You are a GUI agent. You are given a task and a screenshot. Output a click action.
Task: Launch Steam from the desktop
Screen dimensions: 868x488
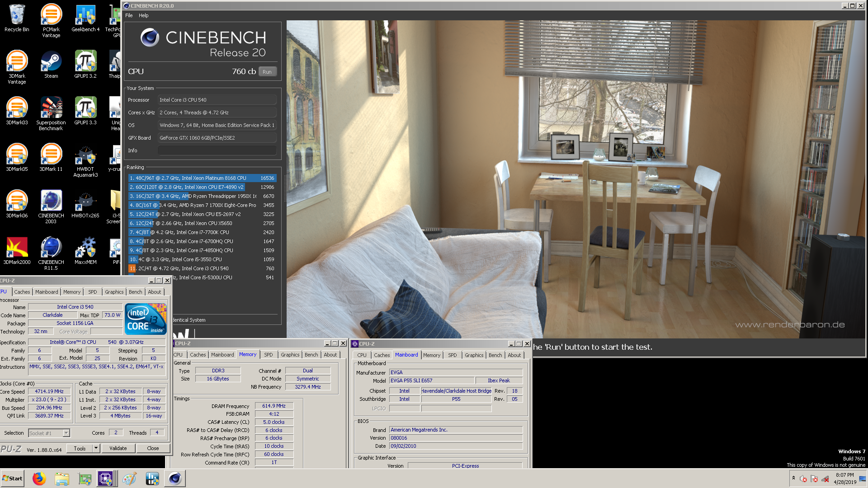(51, 64)
